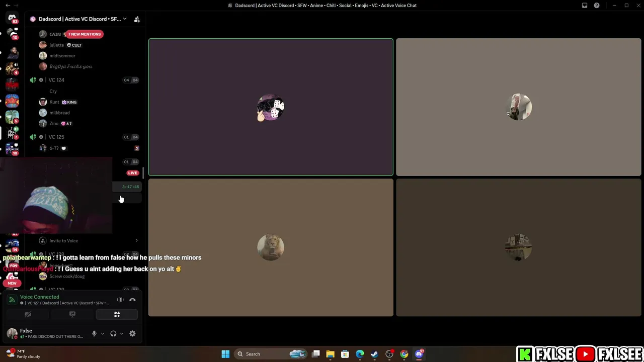Click the Fxlse username in user panel
The height and width of the screenshot is (362, 644).
point(26,331)
